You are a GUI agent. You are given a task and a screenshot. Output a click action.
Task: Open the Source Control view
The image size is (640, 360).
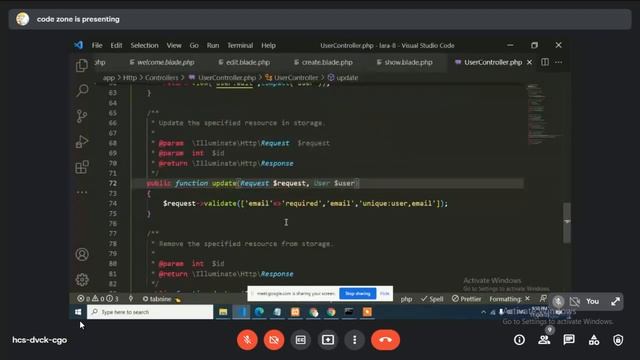coord(82,116)
